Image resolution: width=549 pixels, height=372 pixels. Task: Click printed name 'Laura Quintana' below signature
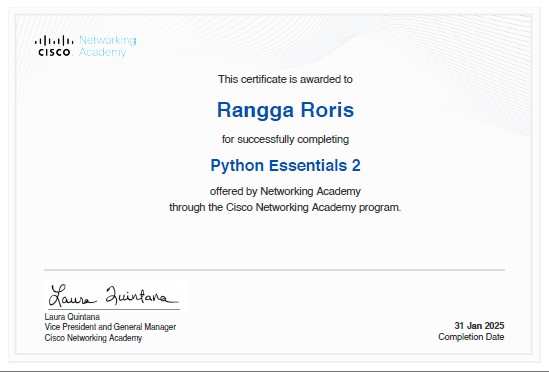[72, 317]
